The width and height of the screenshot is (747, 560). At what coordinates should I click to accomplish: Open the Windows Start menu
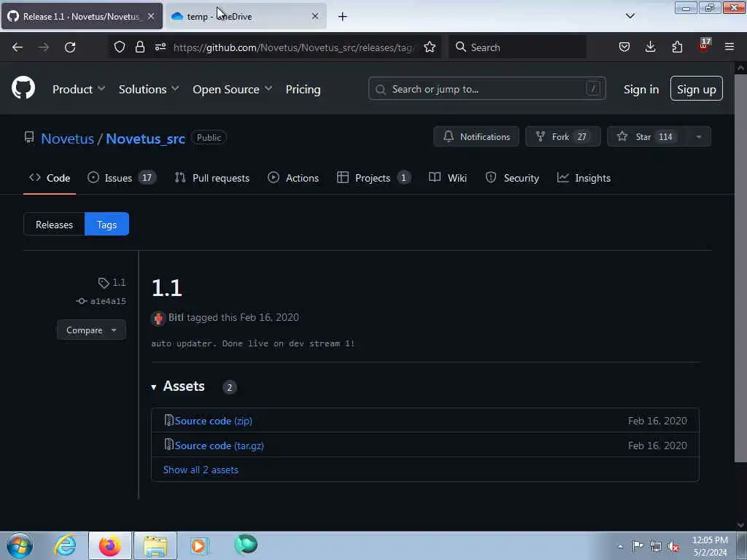pos(20,545)
